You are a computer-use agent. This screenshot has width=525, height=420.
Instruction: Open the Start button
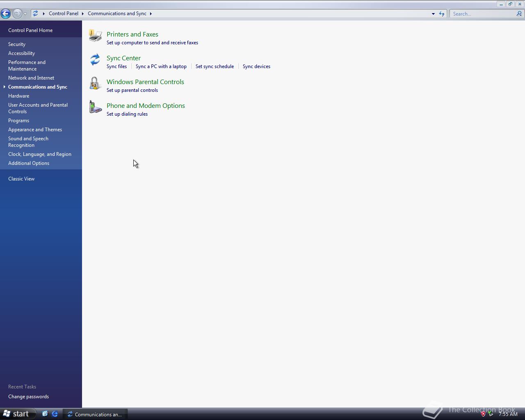click(17, 414)
